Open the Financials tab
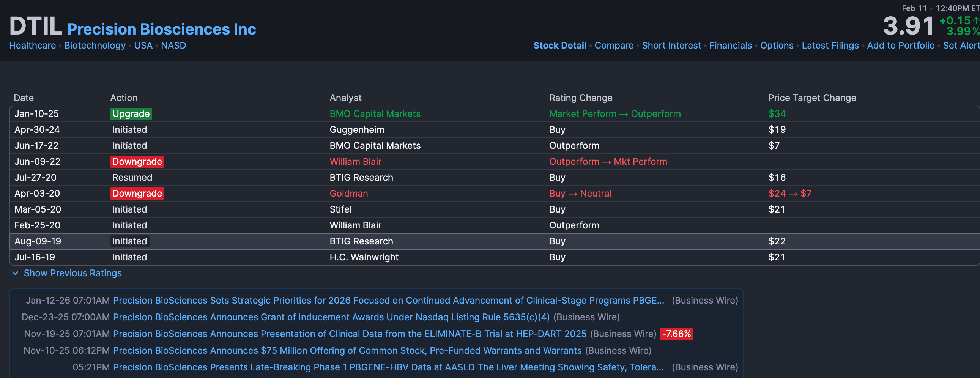Viewport: 980px width, 378px height. [x=730, y=46]
